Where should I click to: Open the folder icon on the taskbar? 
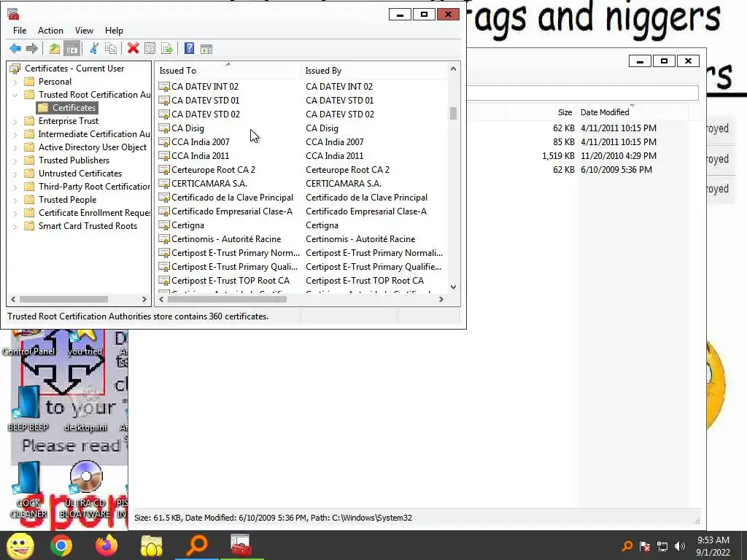pos(152,545)
